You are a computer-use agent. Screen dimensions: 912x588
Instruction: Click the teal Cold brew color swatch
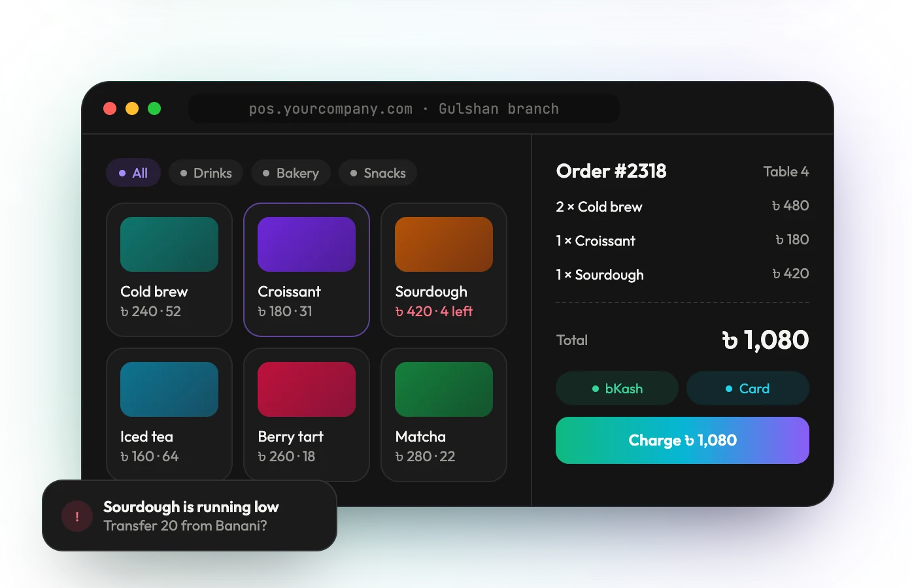point(169,244)
